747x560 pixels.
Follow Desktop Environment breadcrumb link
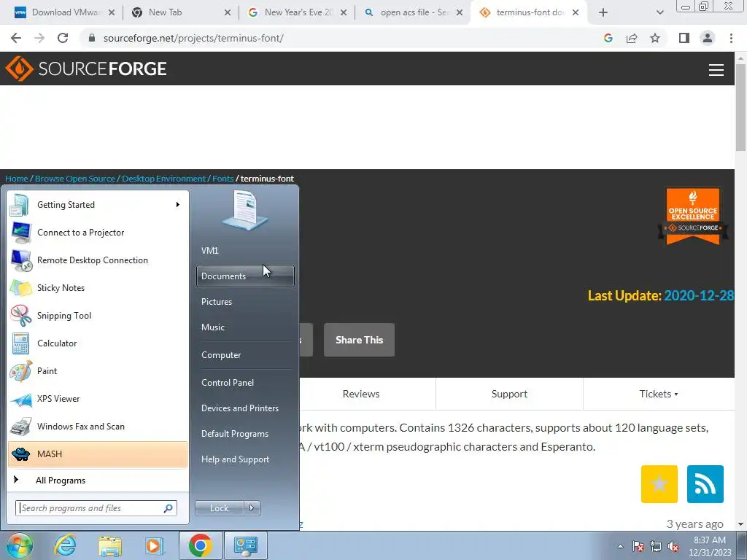(164, 179)
